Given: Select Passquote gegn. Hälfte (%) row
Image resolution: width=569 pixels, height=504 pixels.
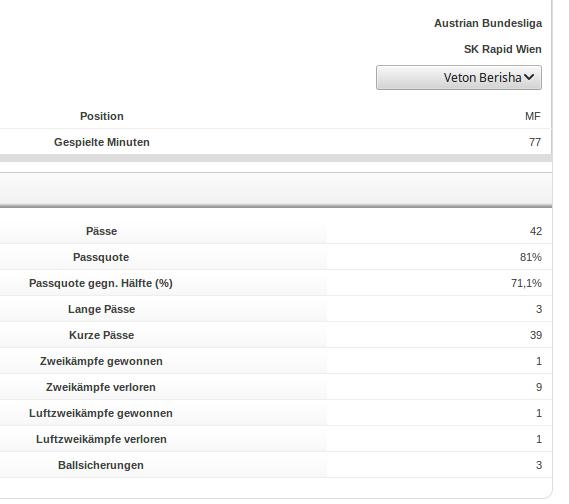Looking at the screenshot, I should (276, 283).
